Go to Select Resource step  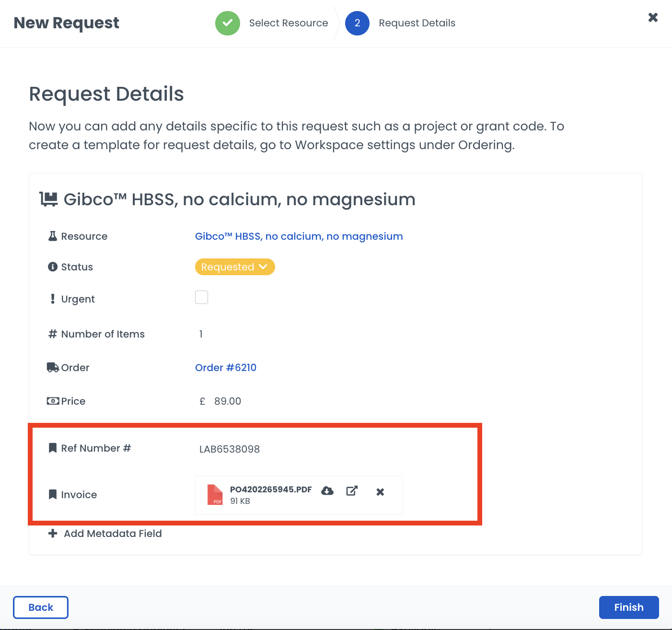(x=288, y=23)
